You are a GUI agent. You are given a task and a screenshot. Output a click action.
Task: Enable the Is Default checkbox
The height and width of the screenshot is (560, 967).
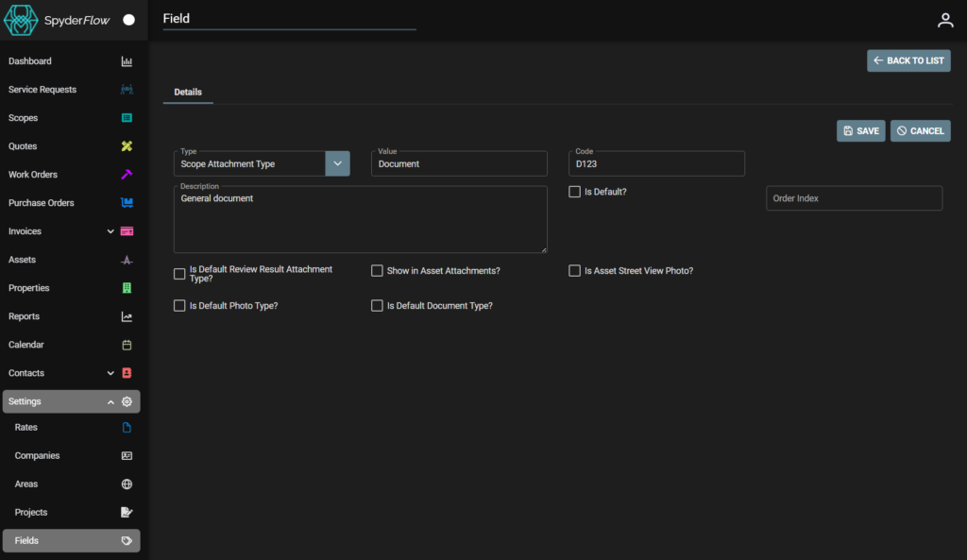click(x=574, y=191)
